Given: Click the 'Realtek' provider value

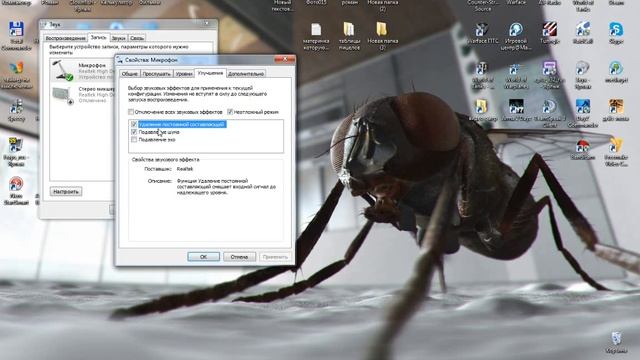Looking at the screenshot, I should pyautogui.click(x=184, y=169).
